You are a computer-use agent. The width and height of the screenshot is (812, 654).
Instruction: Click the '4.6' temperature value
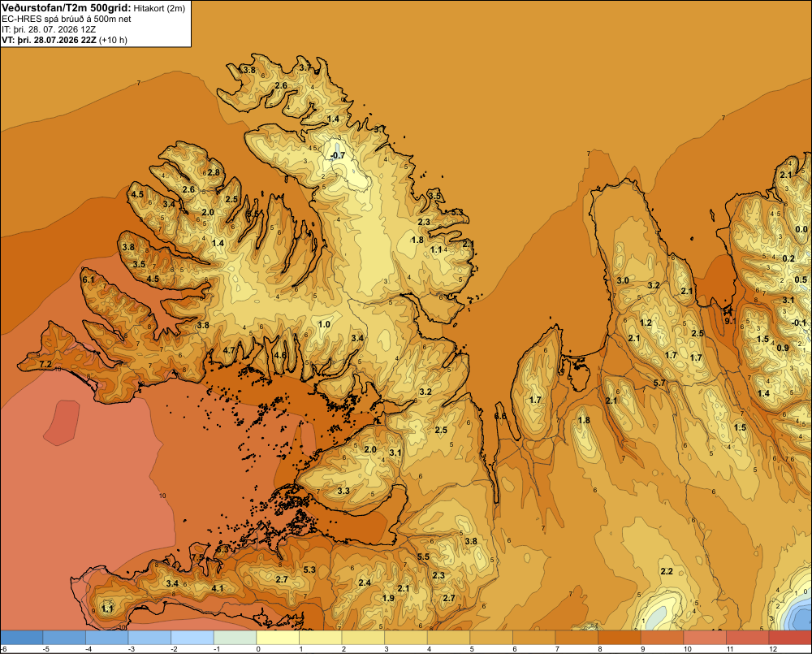pos(280,355)
